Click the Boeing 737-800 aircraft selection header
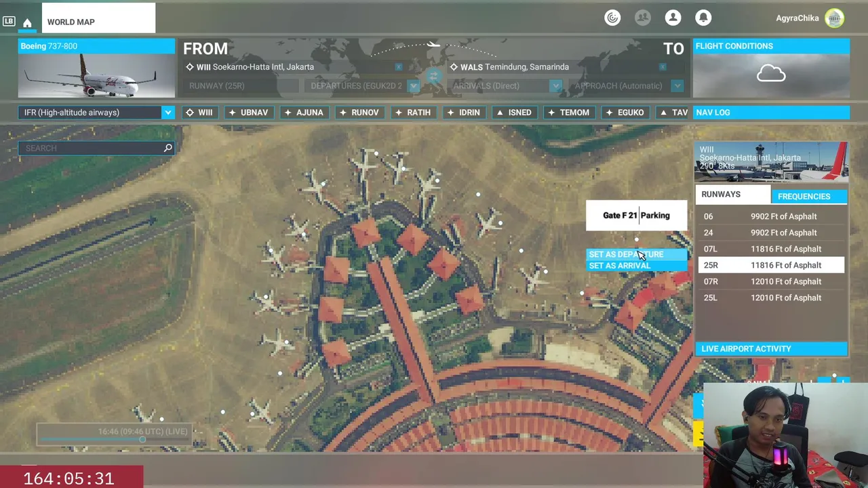Screen dimensions: 868x488 [x=96, y=46]
